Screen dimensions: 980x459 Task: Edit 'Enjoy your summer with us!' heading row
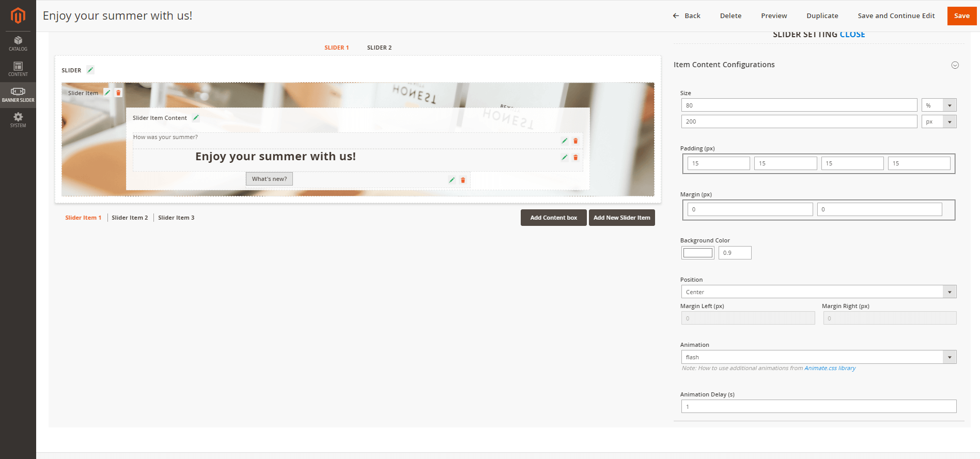(x=565, y=157)
